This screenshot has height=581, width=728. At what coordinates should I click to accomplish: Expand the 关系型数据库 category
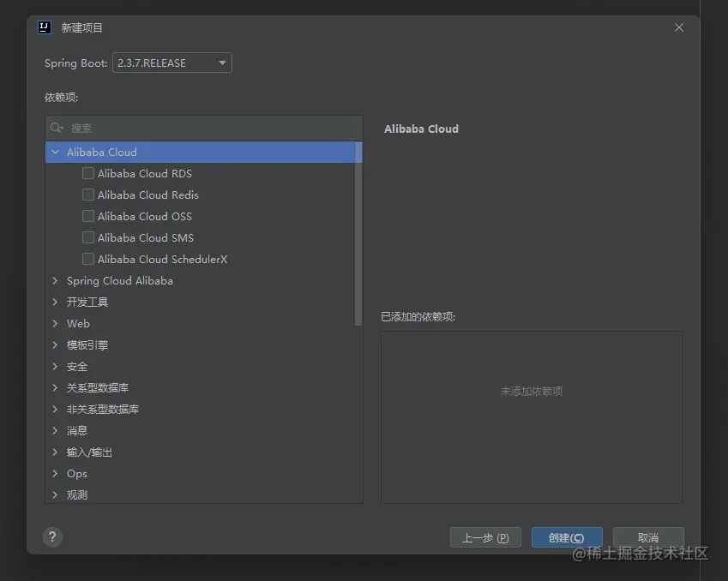point(55,387)
